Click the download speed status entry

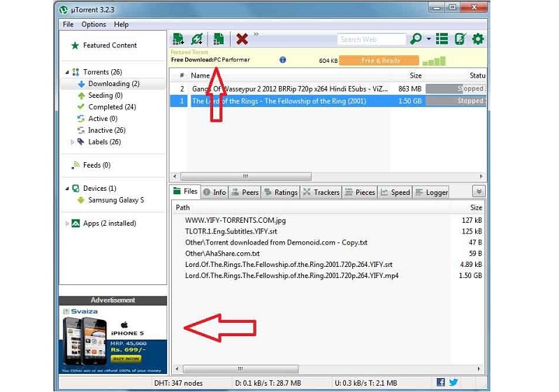coord(268,384)
